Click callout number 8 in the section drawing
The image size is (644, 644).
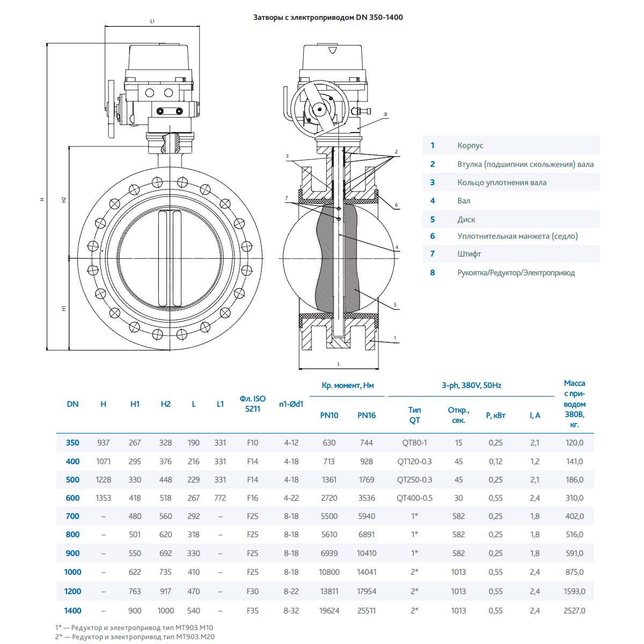385,114
